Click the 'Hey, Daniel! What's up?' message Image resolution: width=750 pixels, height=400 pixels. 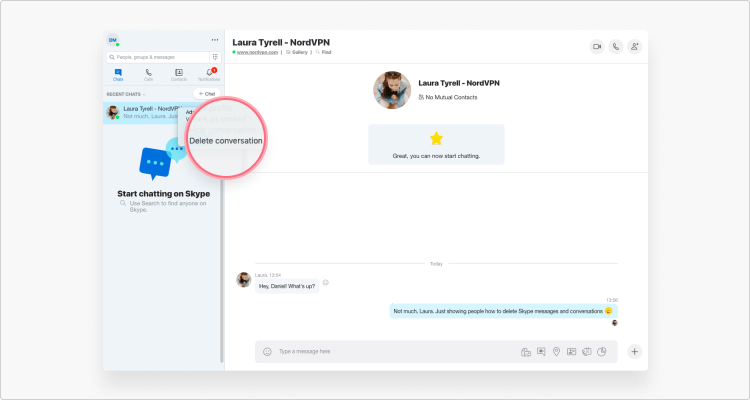tap(287, 286)
